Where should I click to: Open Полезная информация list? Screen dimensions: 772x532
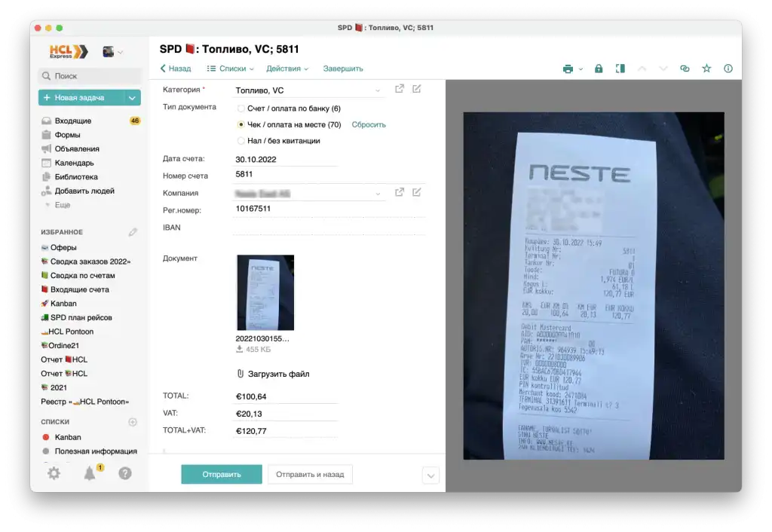[90, 451]
